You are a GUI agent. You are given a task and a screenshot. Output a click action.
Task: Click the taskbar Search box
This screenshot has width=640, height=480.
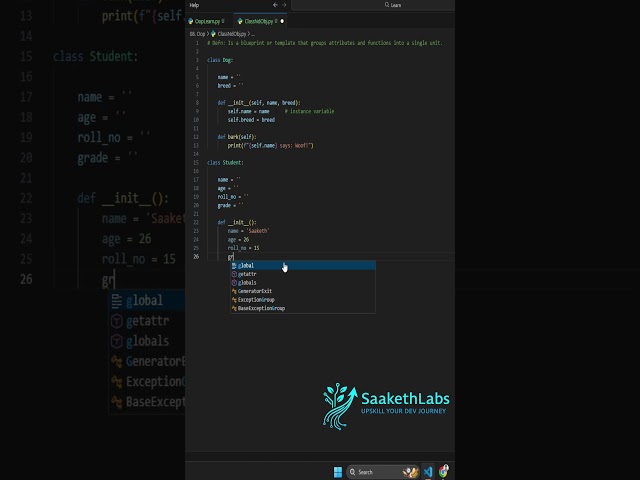(383, 472)
